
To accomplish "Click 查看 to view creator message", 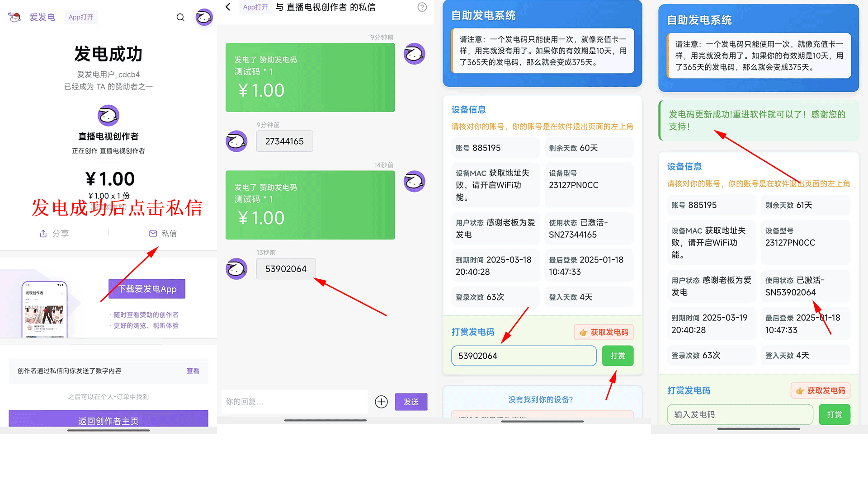I will [193, 371].
